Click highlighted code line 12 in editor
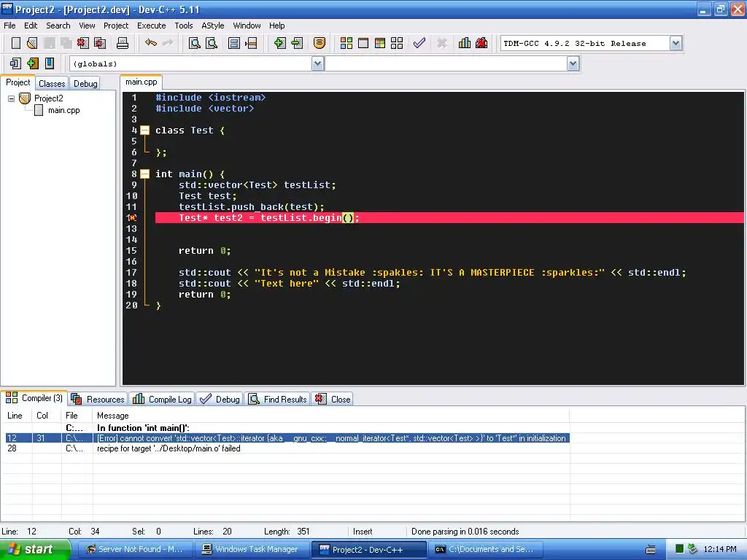This screenshot has width=747, height=560. [449, 217]
